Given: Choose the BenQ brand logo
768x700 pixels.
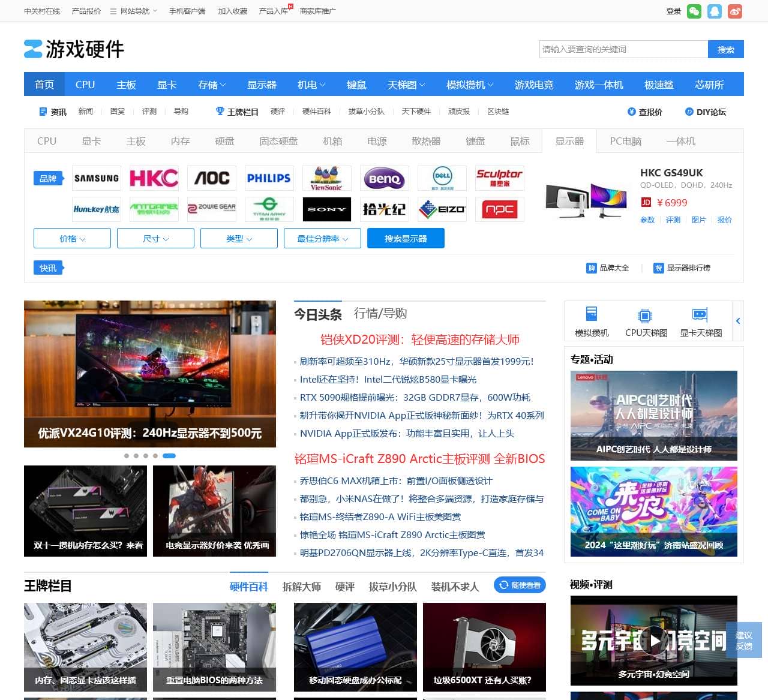Looking at the screenshot, I should pos(385,178).
